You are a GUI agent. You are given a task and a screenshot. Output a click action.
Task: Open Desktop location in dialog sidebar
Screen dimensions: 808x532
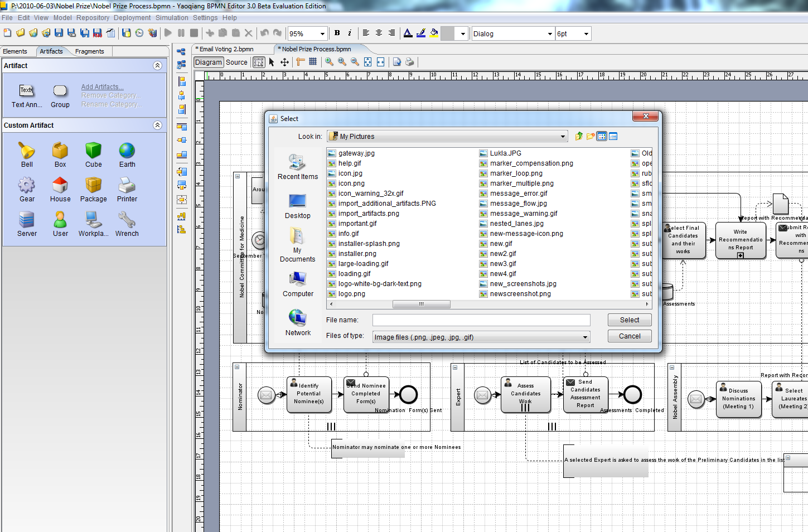297,206
